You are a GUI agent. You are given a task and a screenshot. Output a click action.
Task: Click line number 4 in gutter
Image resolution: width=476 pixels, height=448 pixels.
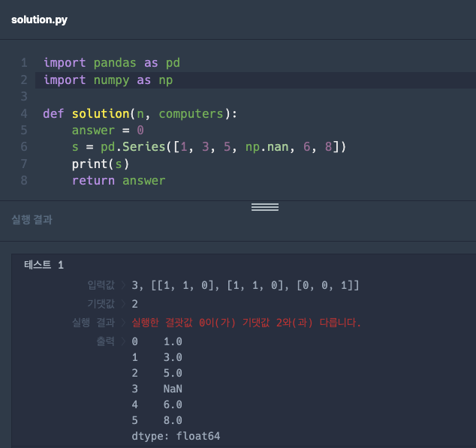pyautogui.click(x=24, y=114)
